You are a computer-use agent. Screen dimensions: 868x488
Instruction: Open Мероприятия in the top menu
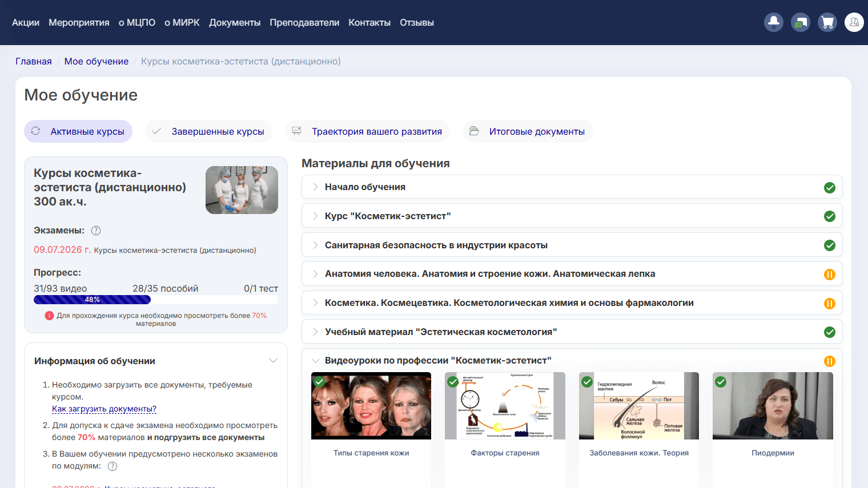point(79,22)
